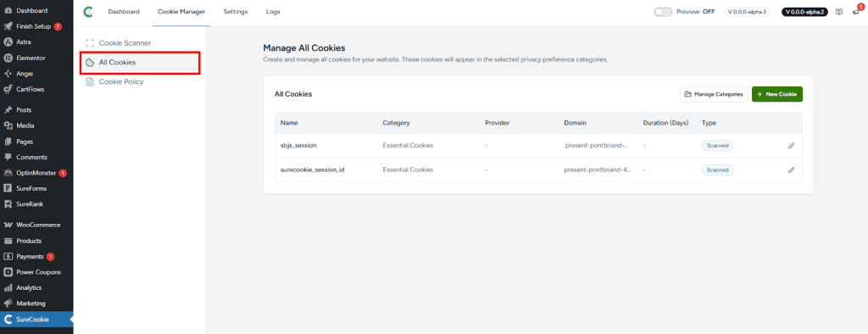Select All Cookies in the side panel

(x=140, y=63)
